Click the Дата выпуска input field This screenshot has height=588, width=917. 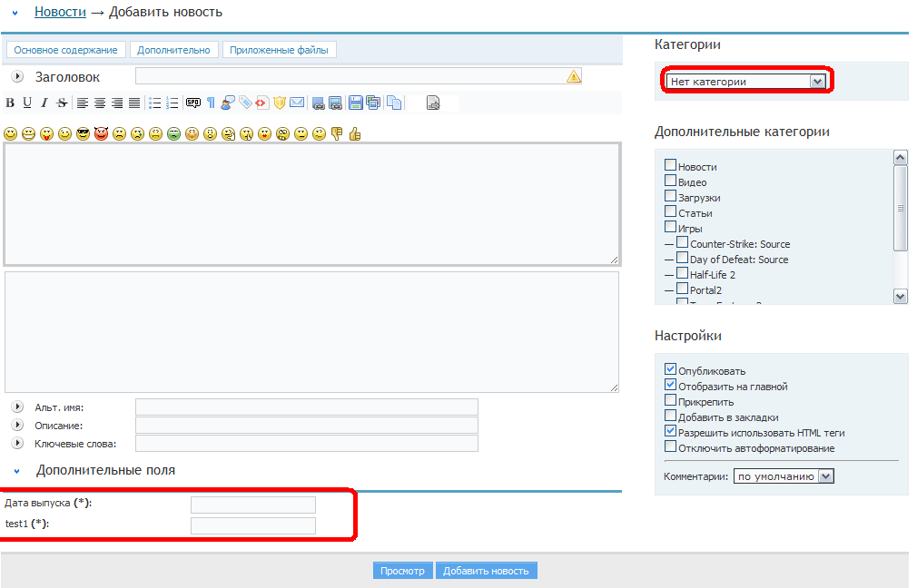click(x=252, y=505)
